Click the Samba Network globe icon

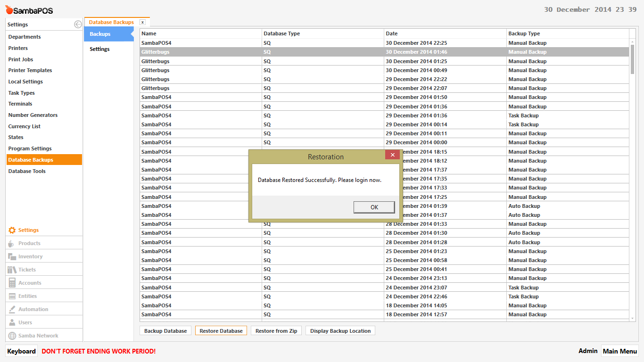[x=12, y=336]
